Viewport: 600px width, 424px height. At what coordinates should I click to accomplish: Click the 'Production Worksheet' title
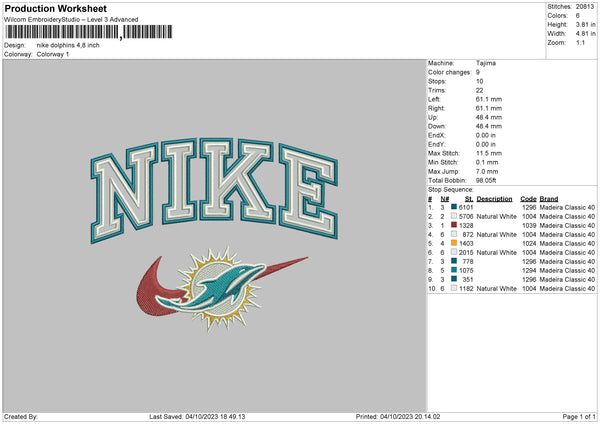56,9
